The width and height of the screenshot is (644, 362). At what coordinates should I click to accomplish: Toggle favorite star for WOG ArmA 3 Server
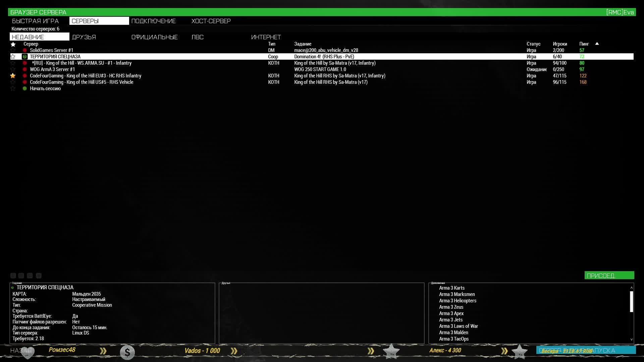point(13,69)
